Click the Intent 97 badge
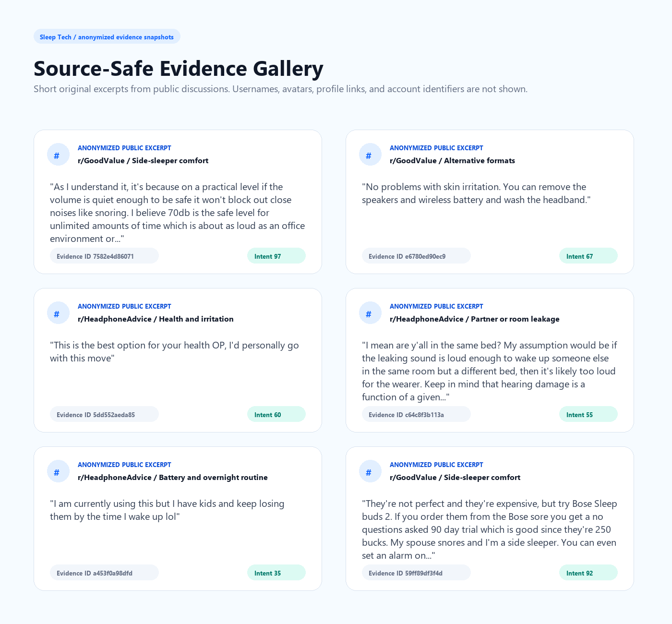The width and height of the screenshot is (672, 624). (276, 256)
